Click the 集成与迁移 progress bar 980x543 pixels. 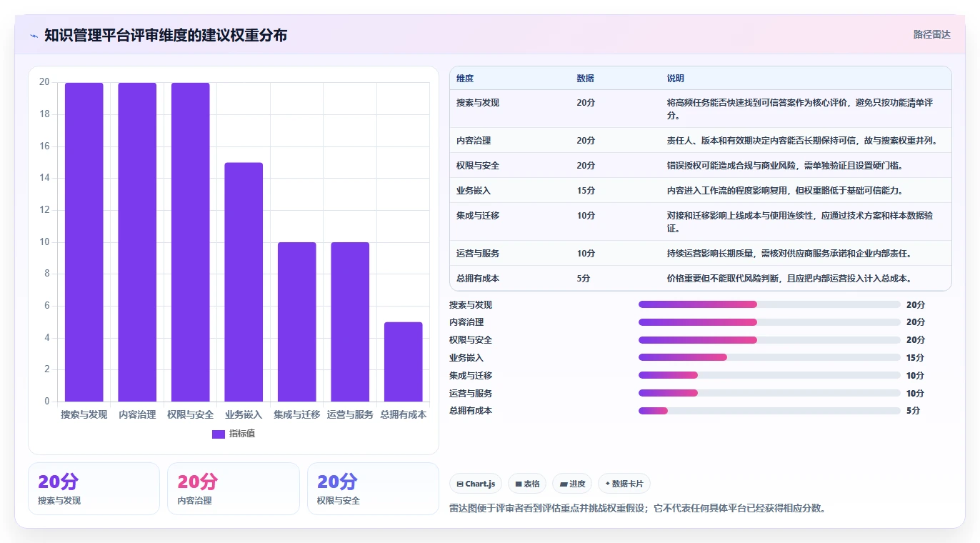769,375
